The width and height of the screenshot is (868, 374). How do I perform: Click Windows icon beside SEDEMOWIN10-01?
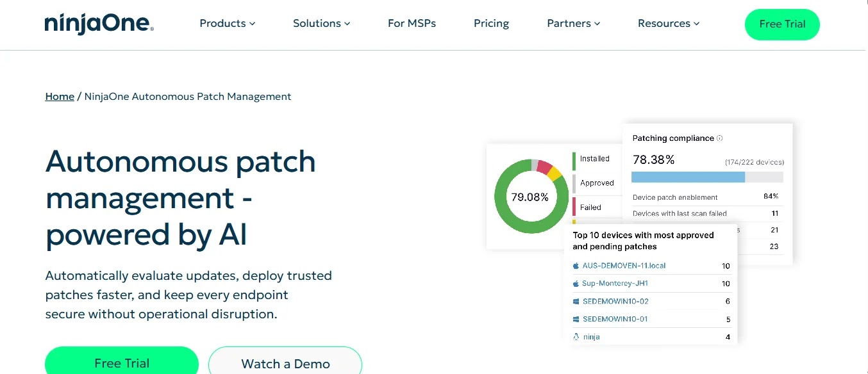tap(576, 320)
